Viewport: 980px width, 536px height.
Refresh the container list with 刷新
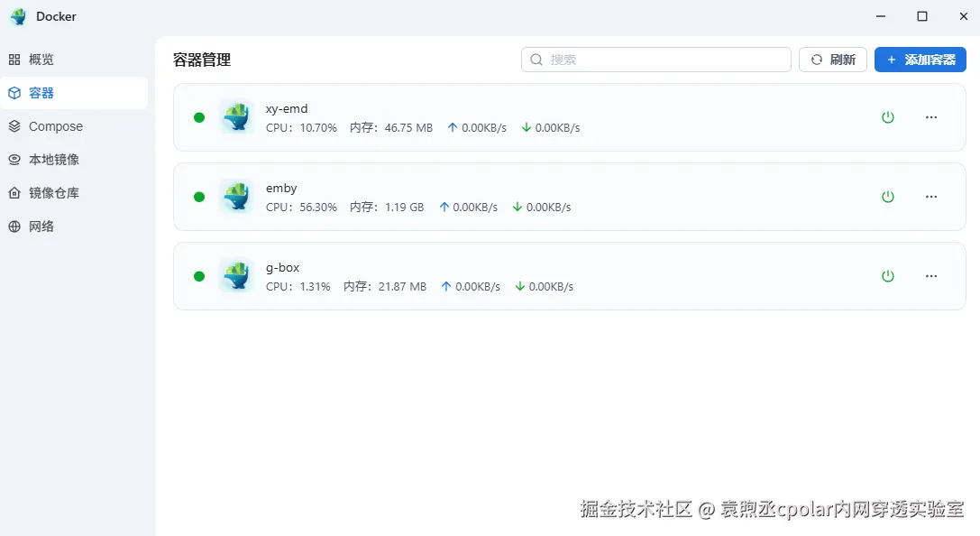click(832, 60)
